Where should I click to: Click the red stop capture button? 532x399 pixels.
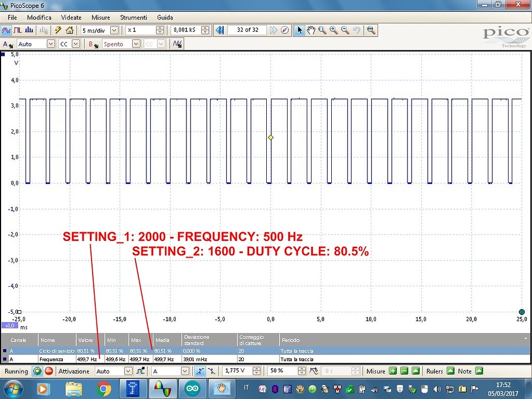(x=48, y=371)
